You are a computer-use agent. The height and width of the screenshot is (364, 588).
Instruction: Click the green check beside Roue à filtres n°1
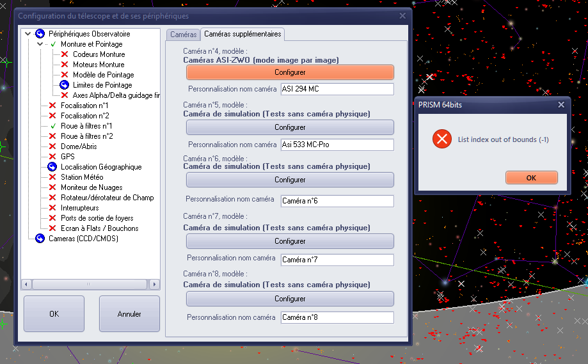(x=52, y=126)
